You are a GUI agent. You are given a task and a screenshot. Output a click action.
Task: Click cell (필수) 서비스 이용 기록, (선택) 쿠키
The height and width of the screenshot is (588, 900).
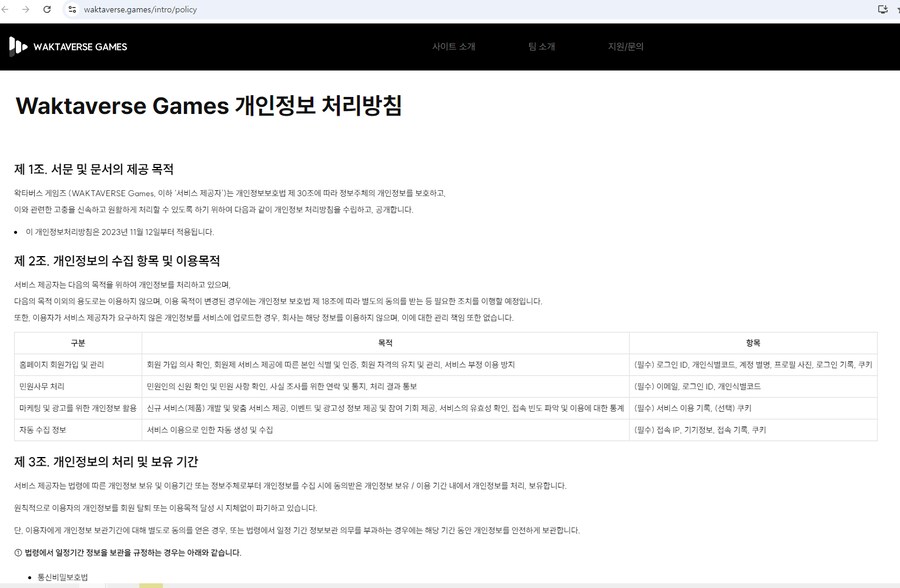click(753, 408)
